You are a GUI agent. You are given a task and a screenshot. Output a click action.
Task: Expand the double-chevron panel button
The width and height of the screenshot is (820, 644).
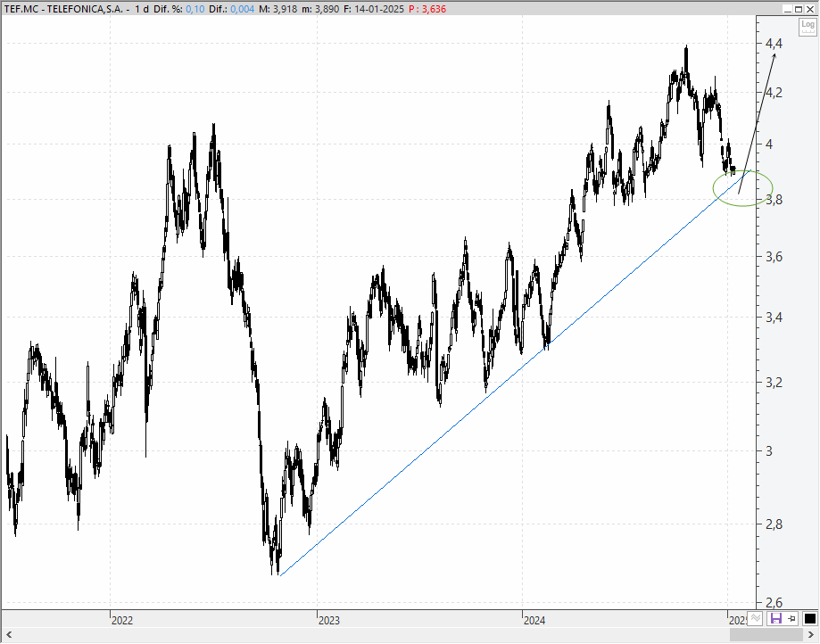(755, 618)
